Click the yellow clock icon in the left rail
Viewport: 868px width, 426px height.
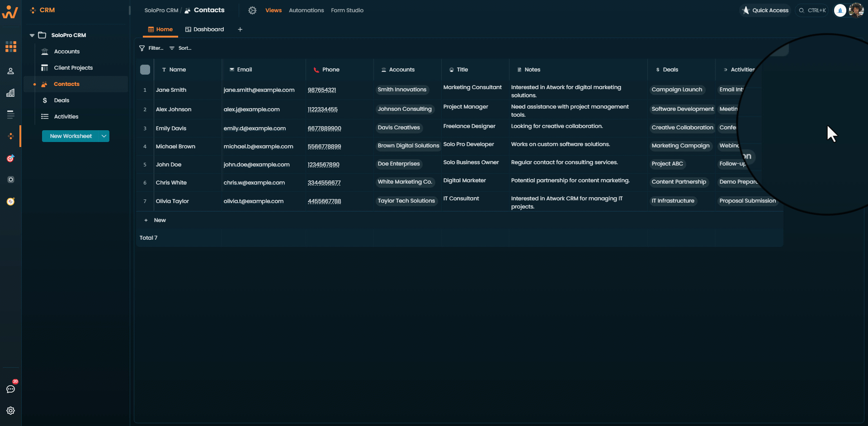pos(11,201)
